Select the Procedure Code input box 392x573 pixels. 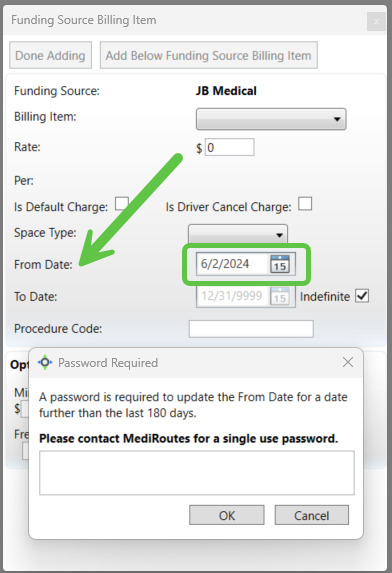[x=251, y=329]
